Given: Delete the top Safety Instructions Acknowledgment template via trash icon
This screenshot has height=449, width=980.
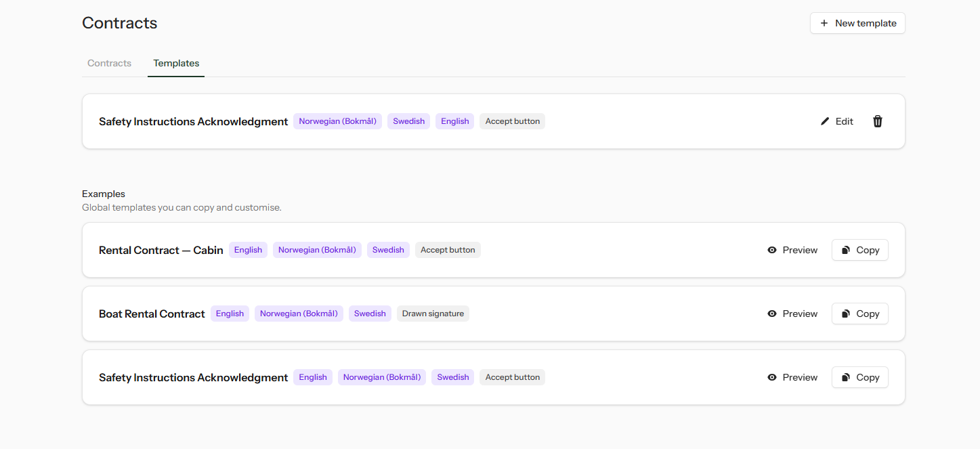Looking at the screenshot, I should coord(878,121).
